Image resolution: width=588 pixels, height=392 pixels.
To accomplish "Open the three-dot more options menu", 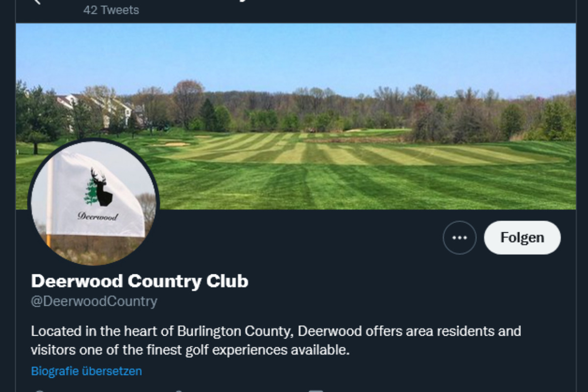I will (459, 238).
